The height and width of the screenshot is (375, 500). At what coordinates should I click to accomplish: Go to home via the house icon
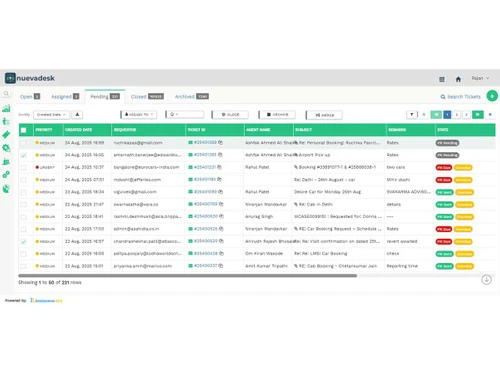(458, 79)
